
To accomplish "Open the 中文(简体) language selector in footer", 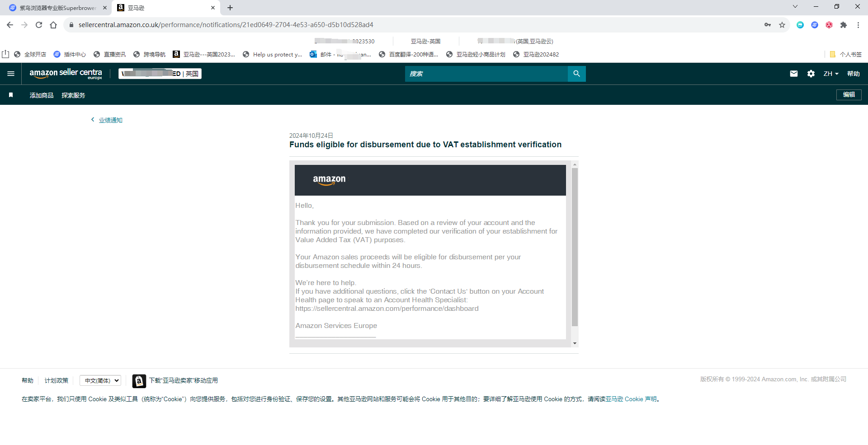I will [100, 380].
